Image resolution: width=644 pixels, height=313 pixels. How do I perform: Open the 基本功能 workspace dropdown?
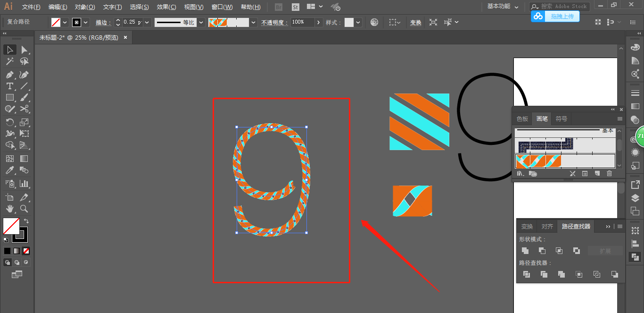click(503, 7)
